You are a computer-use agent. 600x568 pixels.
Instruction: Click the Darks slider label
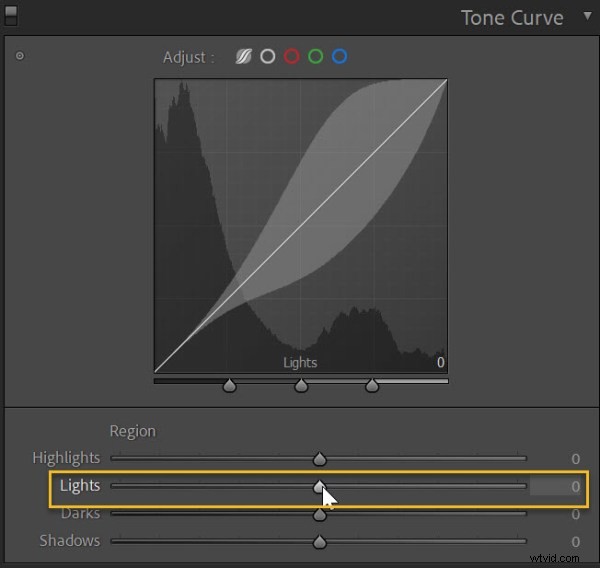80,514
